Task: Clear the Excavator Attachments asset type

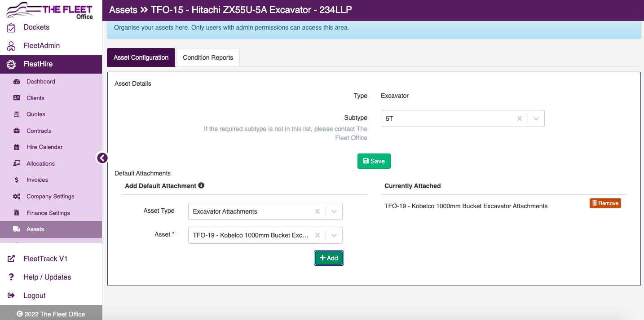Action: tap(318, 211)
